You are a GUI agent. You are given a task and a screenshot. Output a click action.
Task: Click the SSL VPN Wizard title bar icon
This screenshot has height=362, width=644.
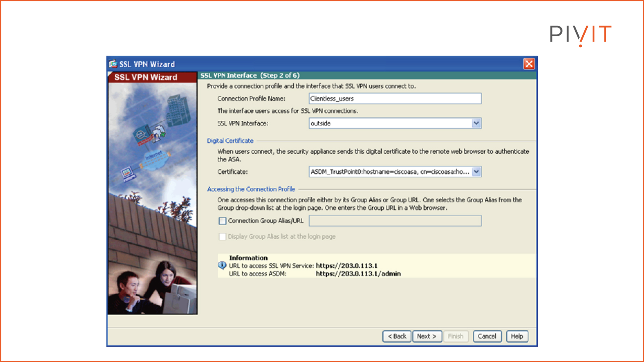click(x=113, y=64)
